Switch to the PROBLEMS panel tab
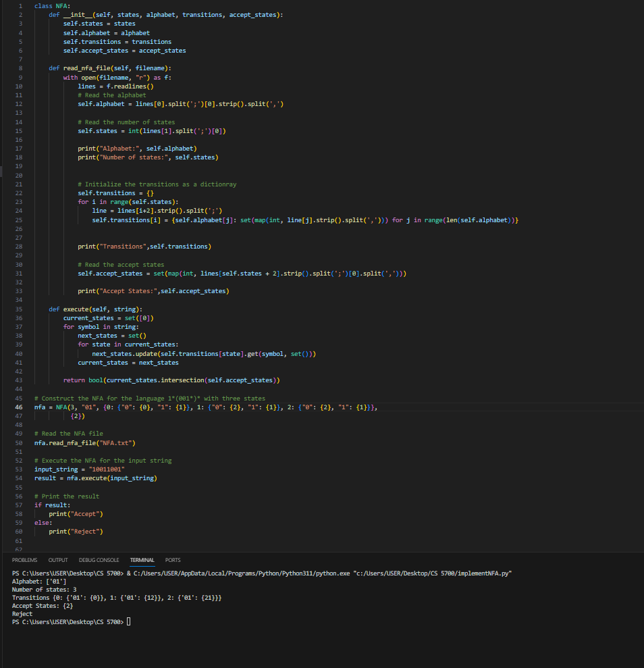Screen dimensions: 644x668 pyautogui.click(x=24, y=559)
